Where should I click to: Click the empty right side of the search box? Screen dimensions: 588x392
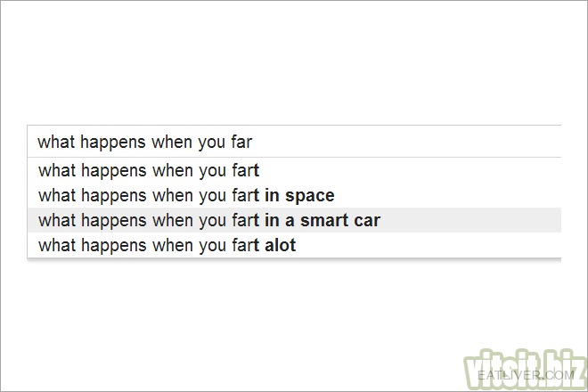click(407, 142)
